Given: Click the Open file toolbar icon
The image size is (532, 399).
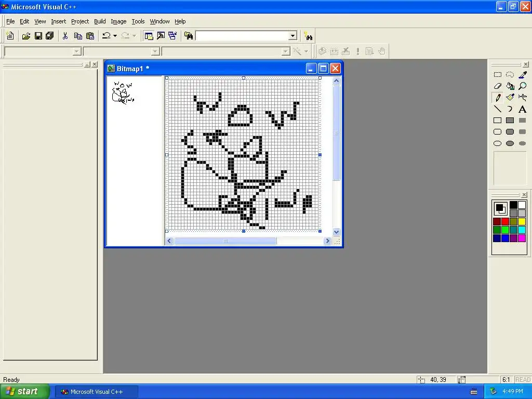Looking at the screenshot, I should click(26, 36).
